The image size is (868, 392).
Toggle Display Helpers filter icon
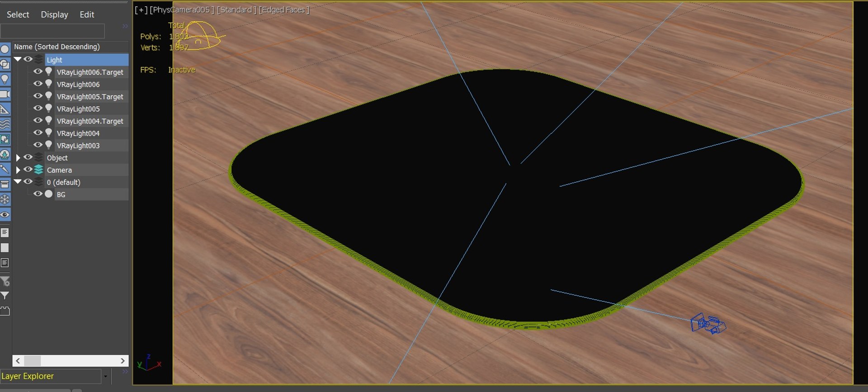(5, 109)
